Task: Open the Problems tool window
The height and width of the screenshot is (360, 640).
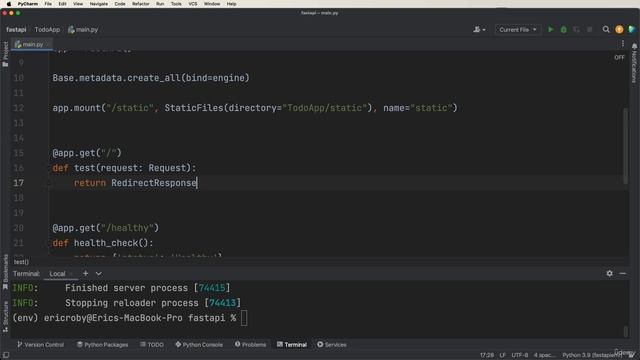Action: pyautogui.click(x=251, y=344)
